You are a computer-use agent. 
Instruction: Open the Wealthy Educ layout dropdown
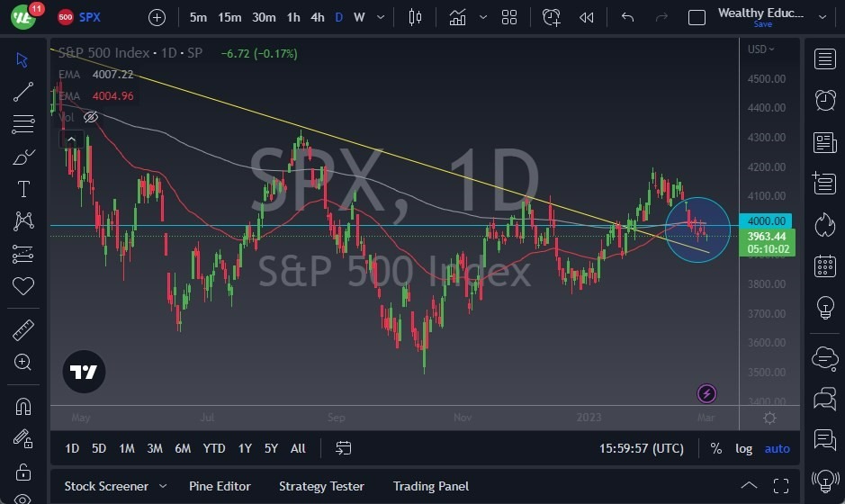823,17
